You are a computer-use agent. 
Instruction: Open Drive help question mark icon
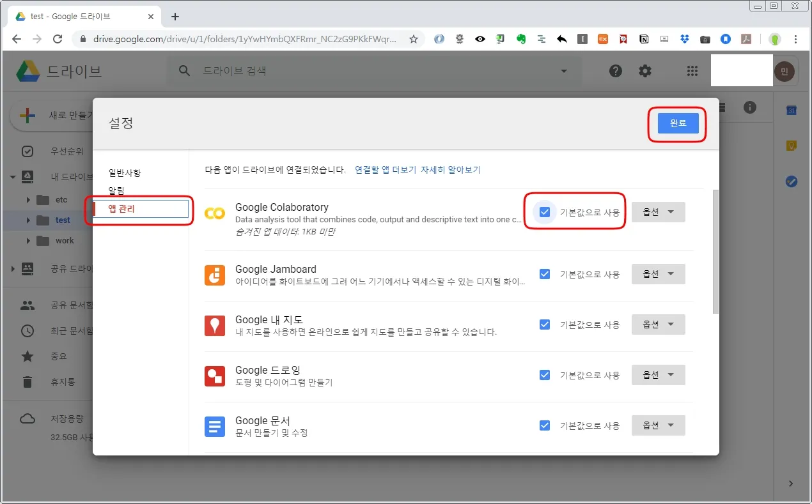[616, 71]
